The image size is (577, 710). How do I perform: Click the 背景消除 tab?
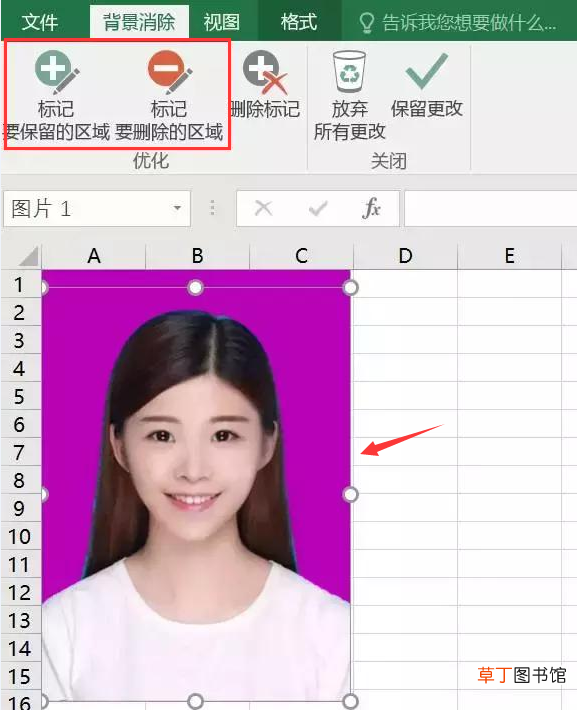point(139,22)
